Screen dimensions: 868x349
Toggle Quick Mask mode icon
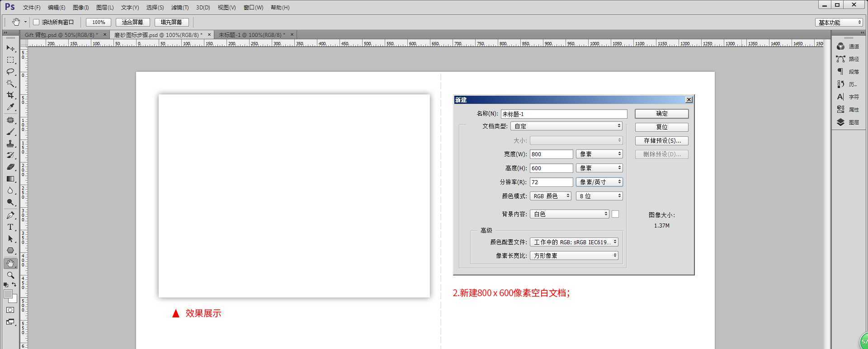10,310
